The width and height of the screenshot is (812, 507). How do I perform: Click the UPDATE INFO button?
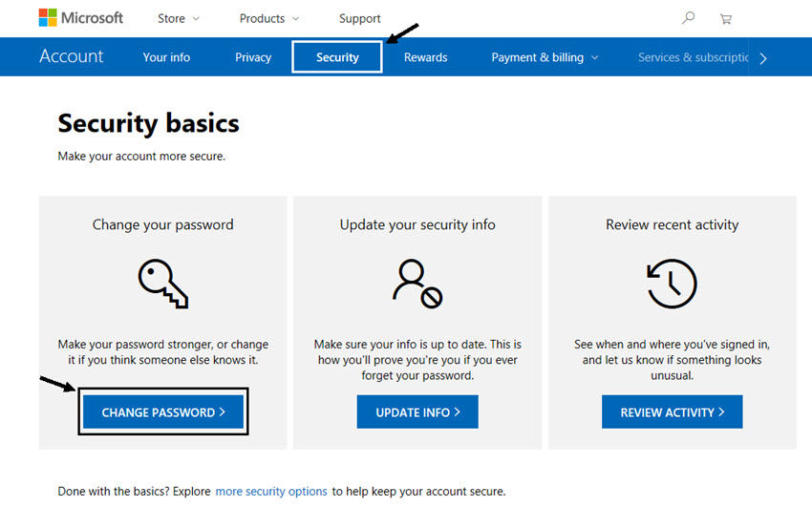click(417, 412)
